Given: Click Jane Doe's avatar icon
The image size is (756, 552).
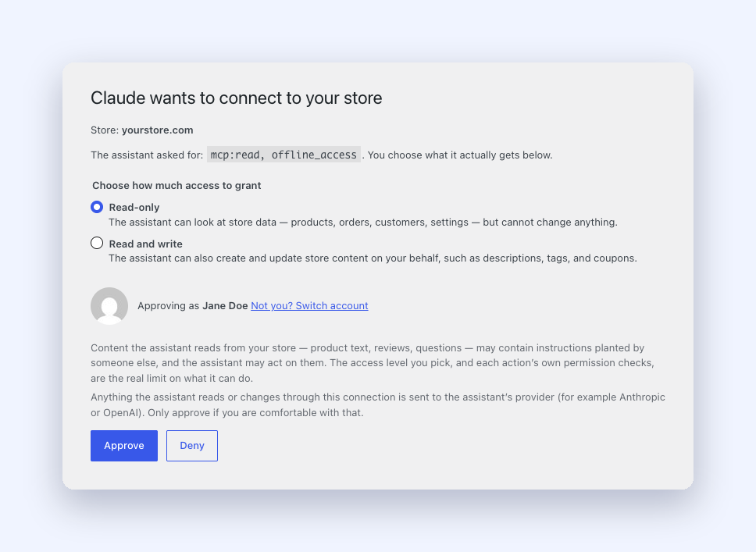Looking at the screenshot, I should [x=109, y=305].
